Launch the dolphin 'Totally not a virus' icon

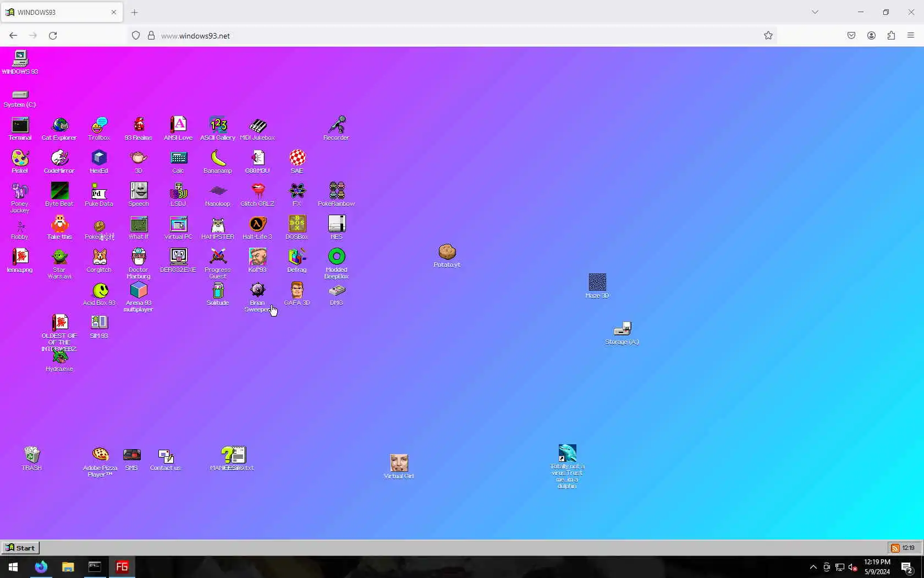click(567, 466)
